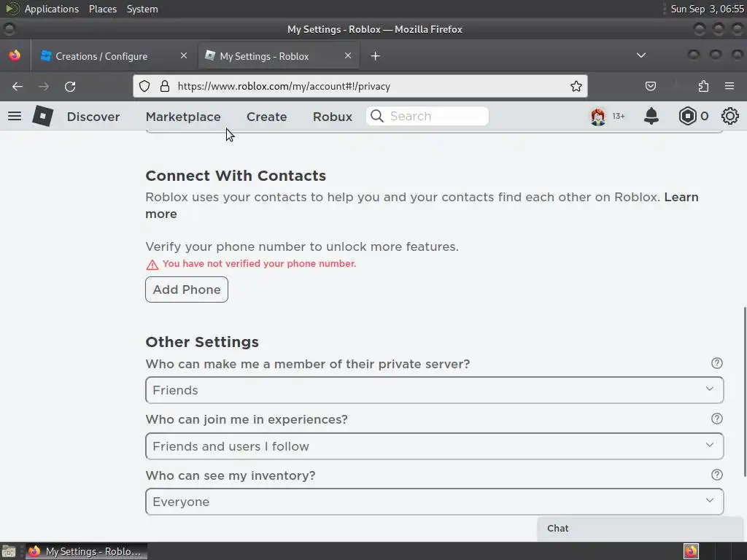Open the notifications bell
This screenshot has height=560, width=747.
pyautogui.click(x=651, y=116)
